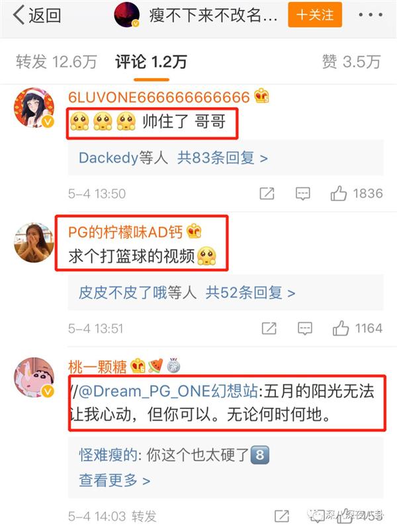Open @Dream_PG_ONE幻想站 mention link

coord(168,391)
